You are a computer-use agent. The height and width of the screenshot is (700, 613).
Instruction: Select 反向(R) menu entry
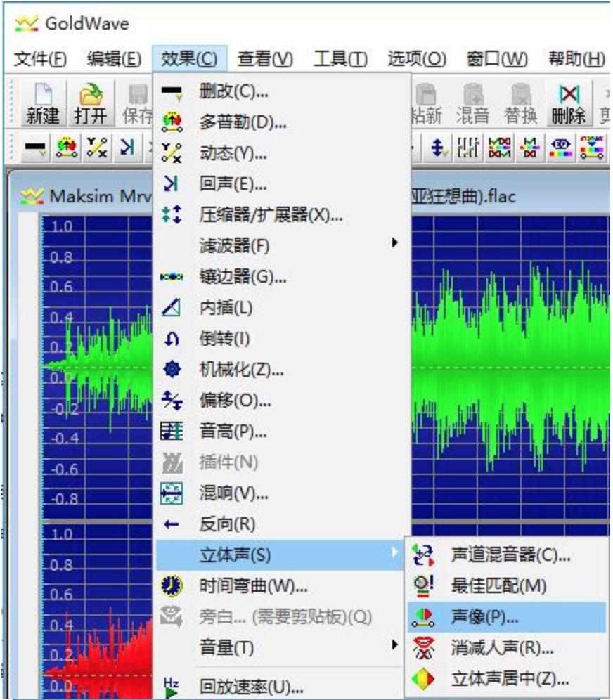281,524
